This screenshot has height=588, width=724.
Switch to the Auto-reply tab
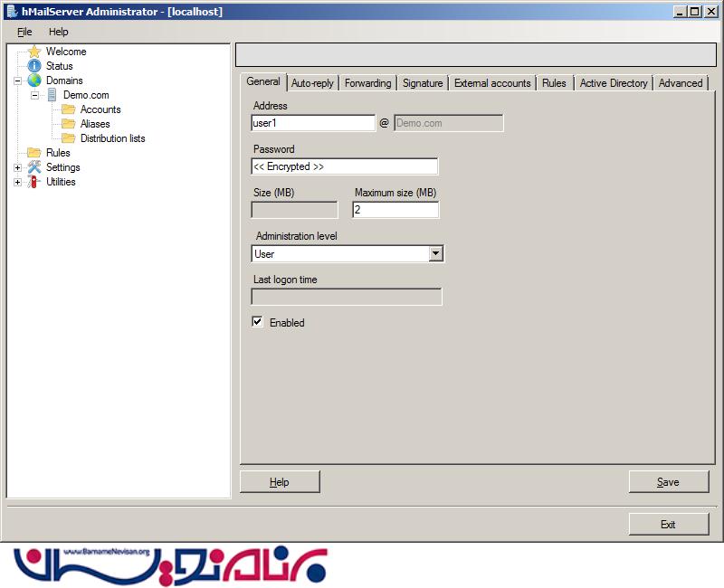pos(312,83)
